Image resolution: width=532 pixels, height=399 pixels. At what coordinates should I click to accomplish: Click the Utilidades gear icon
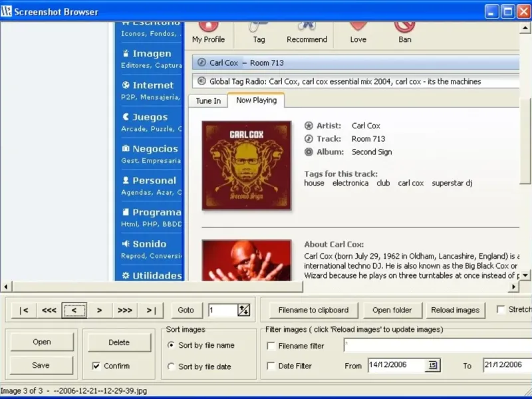pyautogui.click(x=126, y=275)
